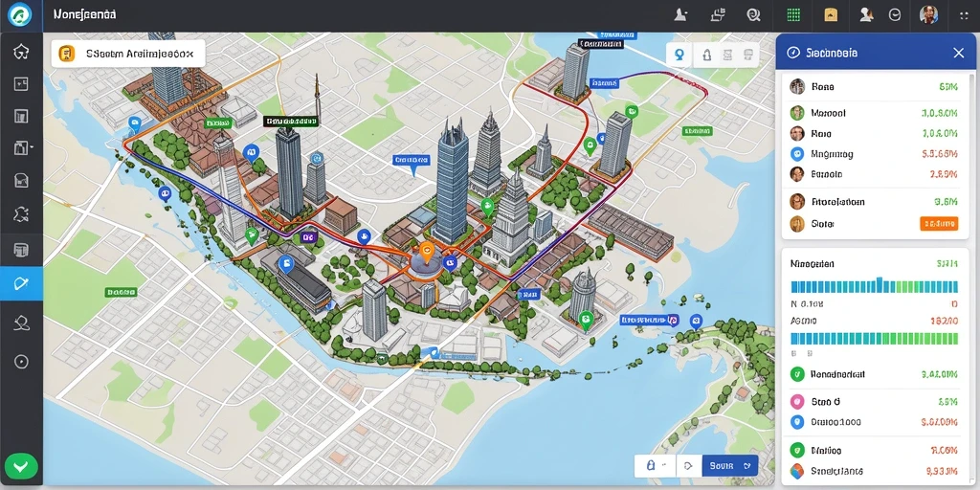Open the dropdown arrow on blue Soura button
This screenshot has width=980, height=490.
(746, 466)
